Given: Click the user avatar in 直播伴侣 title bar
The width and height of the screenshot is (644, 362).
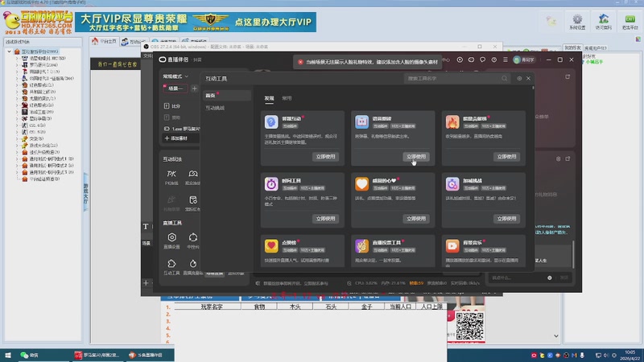Looking at the screenshot, I should pyautogui.click(x=517, y=60).
